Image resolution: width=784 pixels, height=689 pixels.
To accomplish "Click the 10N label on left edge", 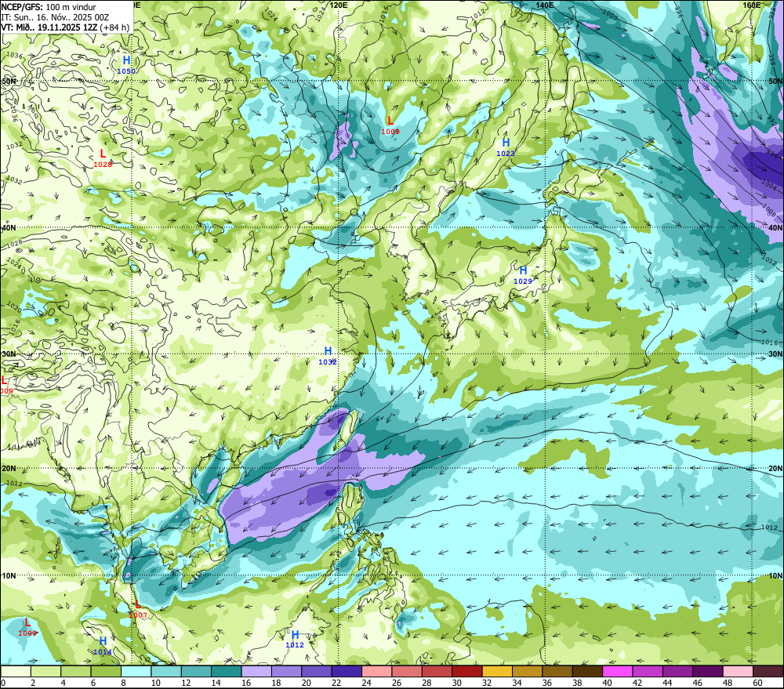I will (x=8, y=575).
